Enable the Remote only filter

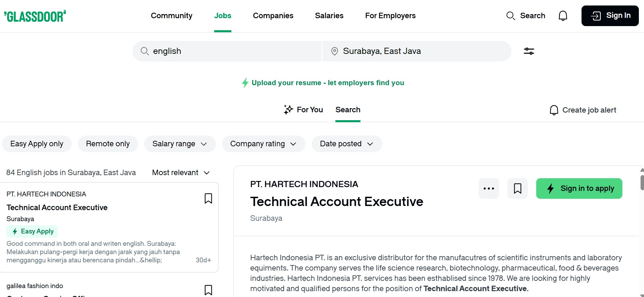point(108,144)
